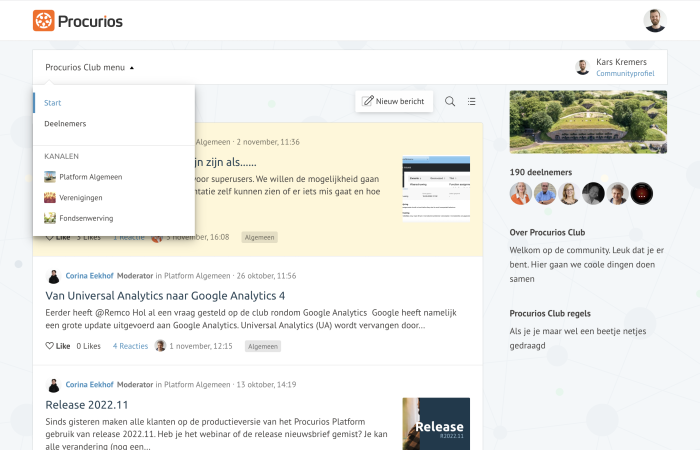This screenshot has width=700, height=450.
Task: Open the Verenigingen channel
Action: [81, 197]
